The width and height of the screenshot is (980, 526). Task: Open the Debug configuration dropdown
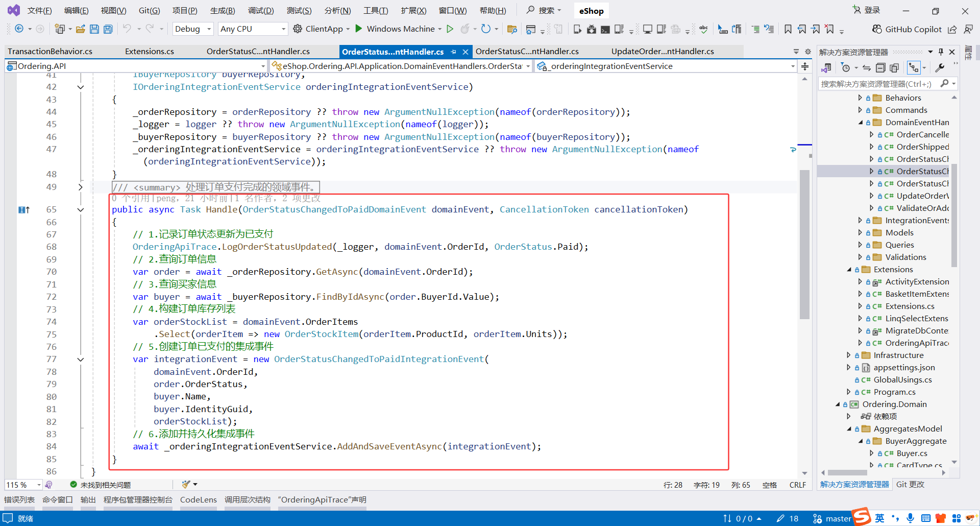click(x=193, y=29)
